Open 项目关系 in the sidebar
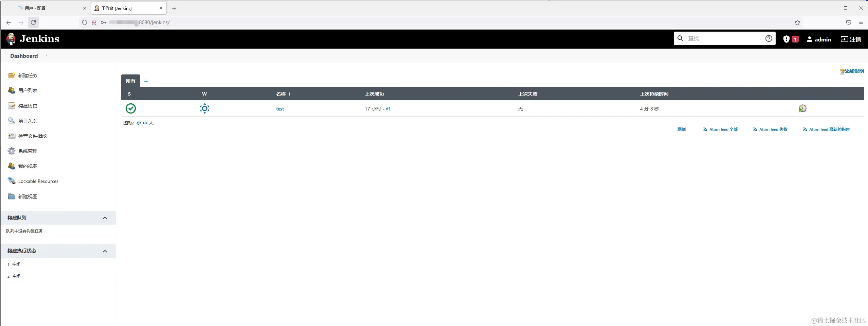This screenshot has height=326, width=868. pos(28,121)
